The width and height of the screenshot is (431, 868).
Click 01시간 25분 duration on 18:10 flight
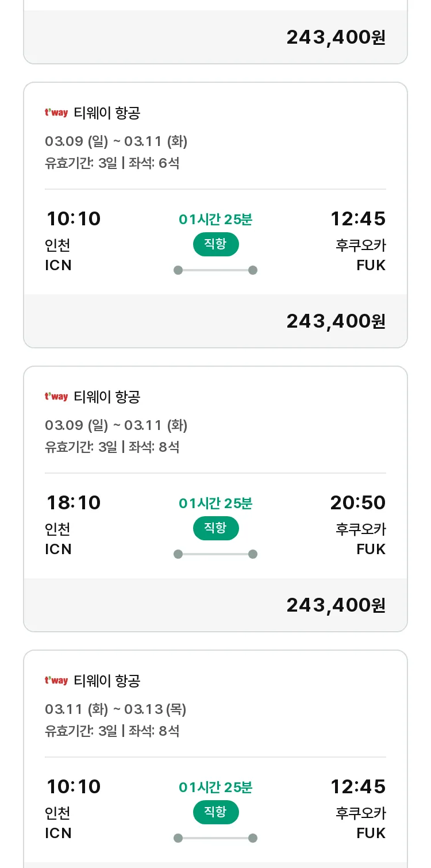coord(215,504)
